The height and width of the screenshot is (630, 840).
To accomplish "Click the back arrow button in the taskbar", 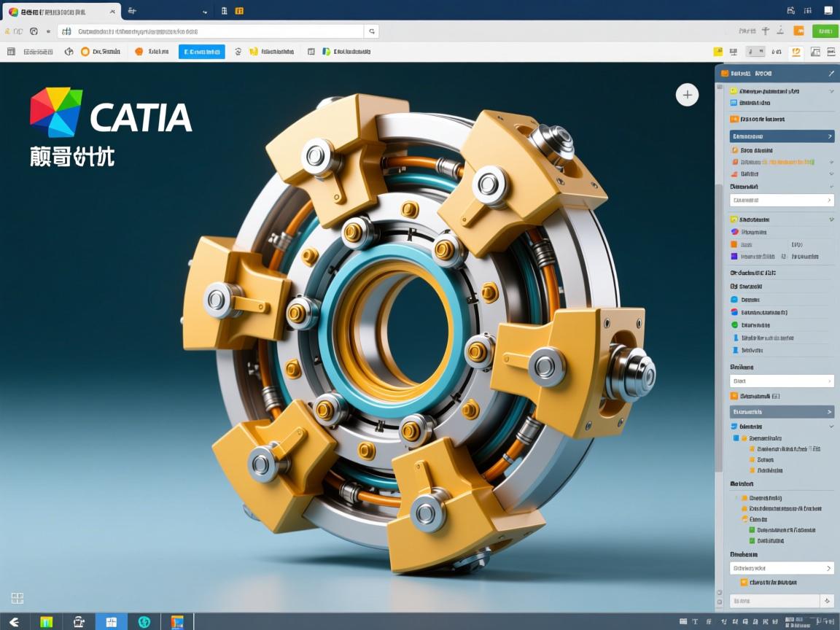I will [14, 622].
